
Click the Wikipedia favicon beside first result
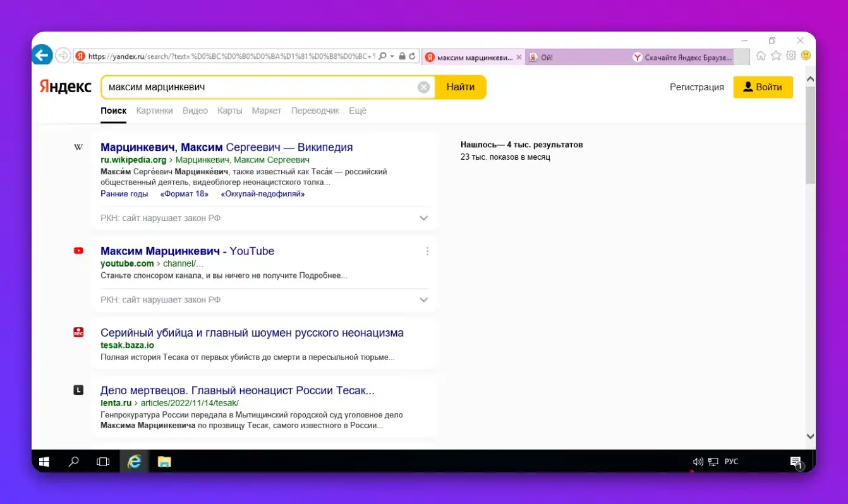(78, 147)
